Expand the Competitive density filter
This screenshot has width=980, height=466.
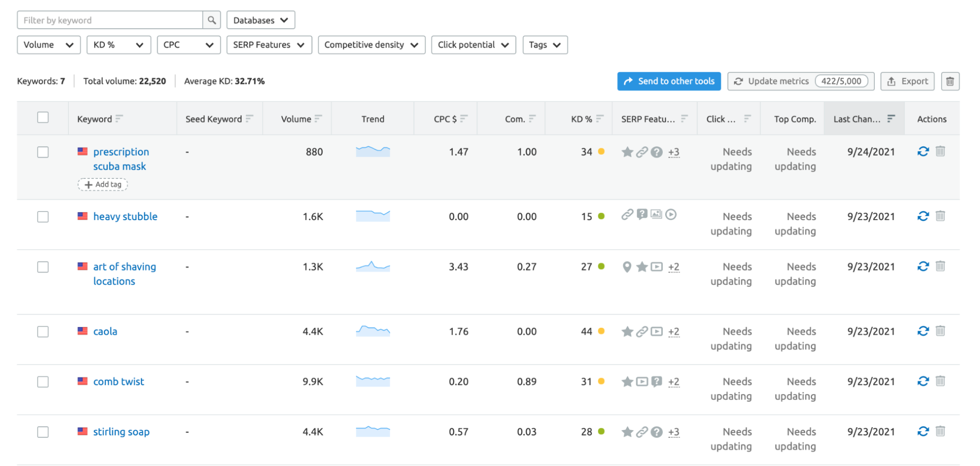tap(372, 45)
